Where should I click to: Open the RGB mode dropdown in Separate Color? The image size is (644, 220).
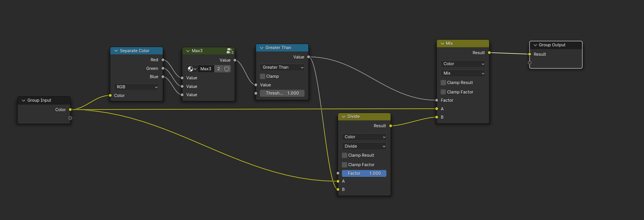(x=136, y=87)
